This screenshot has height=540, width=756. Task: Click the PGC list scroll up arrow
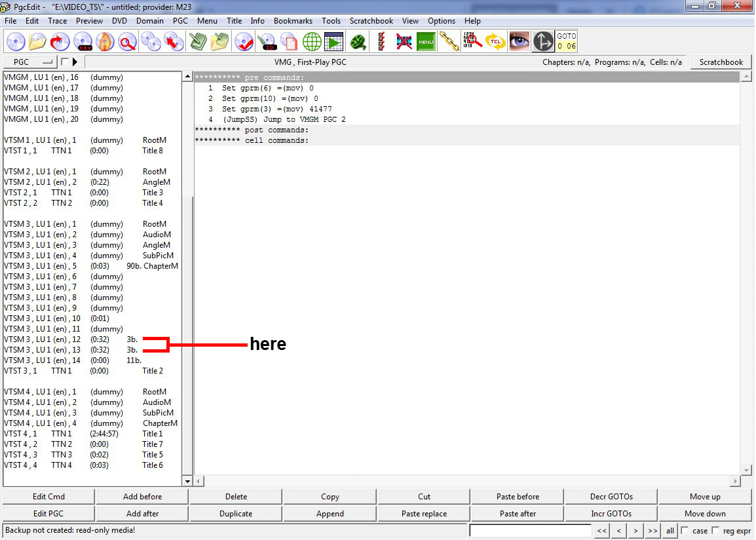pos(187,76)
